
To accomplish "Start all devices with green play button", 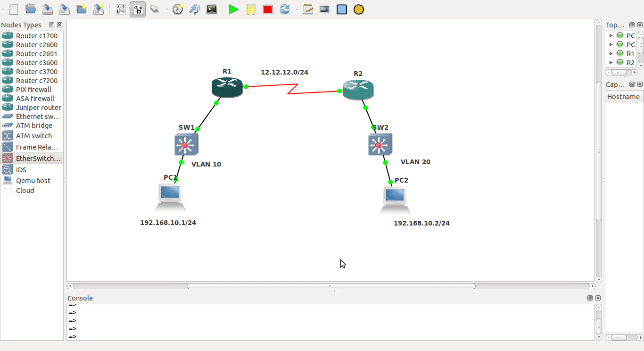I will click(234, 9).
